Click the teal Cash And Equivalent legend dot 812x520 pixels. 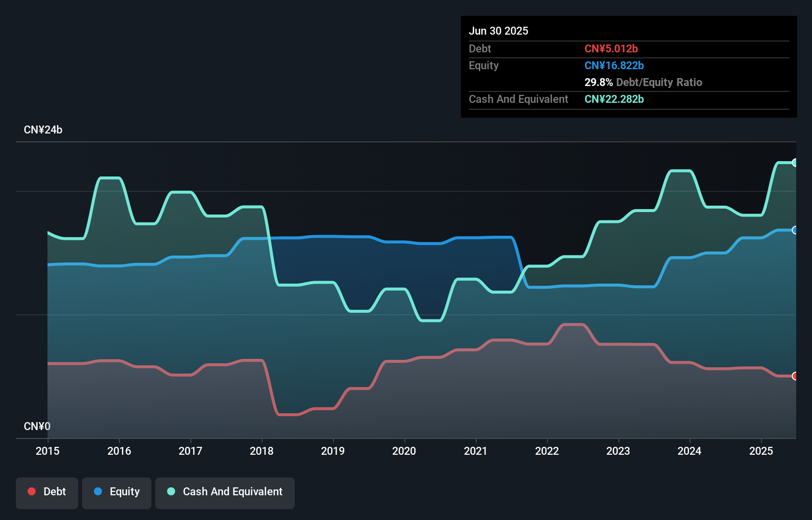pyautogui.click(x=171, y=491)
